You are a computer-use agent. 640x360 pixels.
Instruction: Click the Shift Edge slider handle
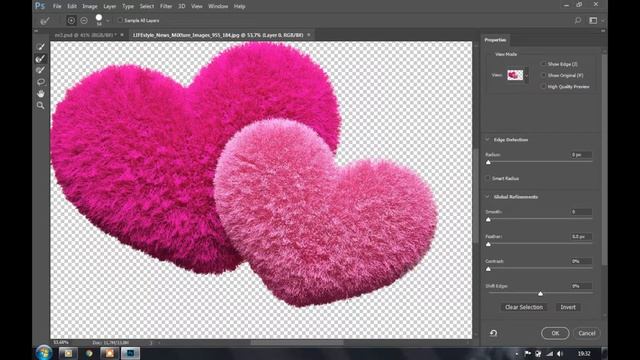coord(540,293)
